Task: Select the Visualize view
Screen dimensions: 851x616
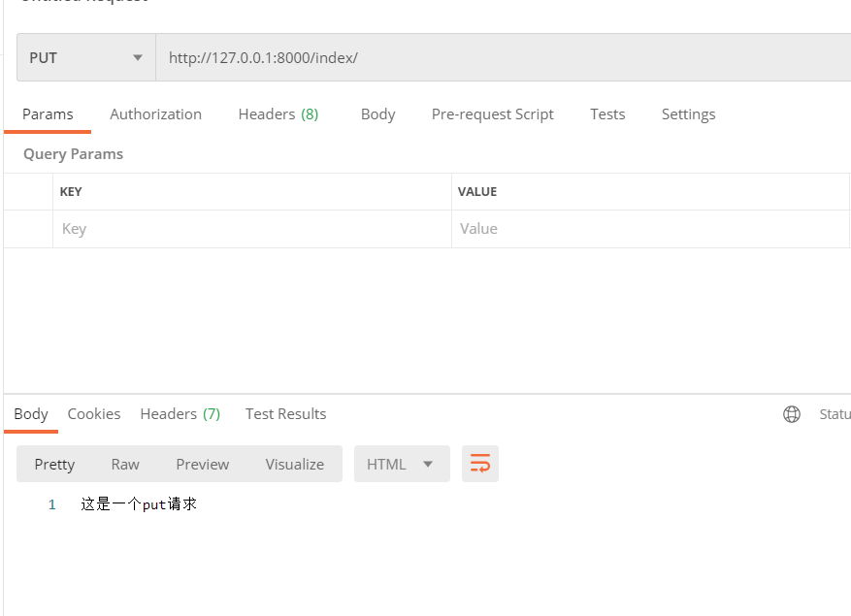Action: [295, 464]
